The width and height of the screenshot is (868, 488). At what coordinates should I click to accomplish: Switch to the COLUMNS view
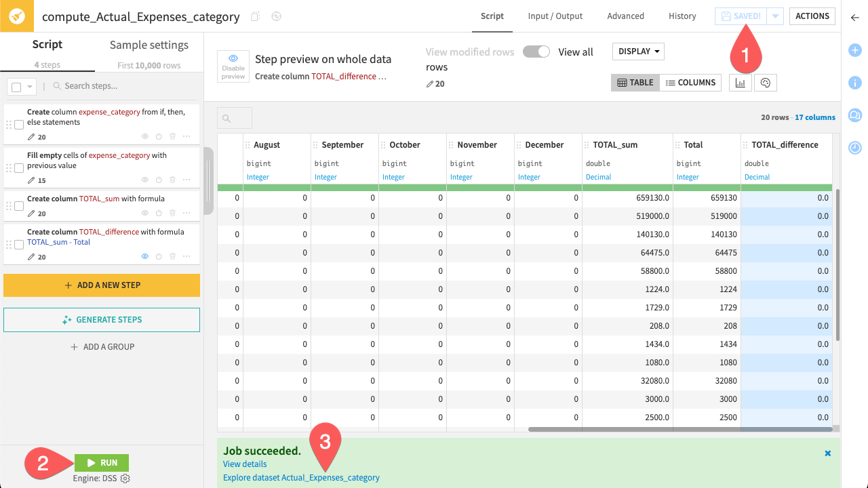(690, 82)
